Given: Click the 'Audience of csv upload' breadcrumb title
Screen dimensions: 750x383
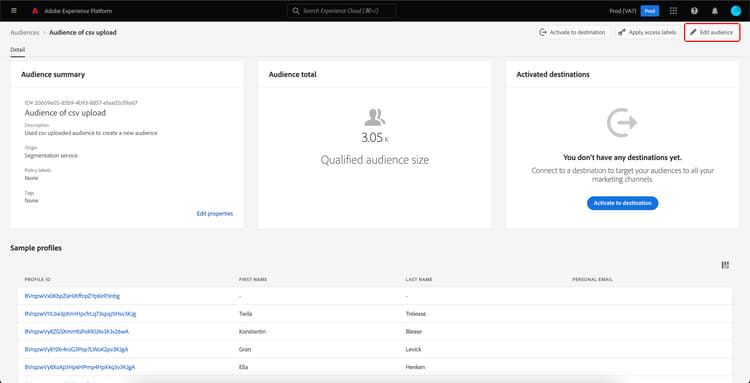Looking at the screenshot, I should [83, 33].
